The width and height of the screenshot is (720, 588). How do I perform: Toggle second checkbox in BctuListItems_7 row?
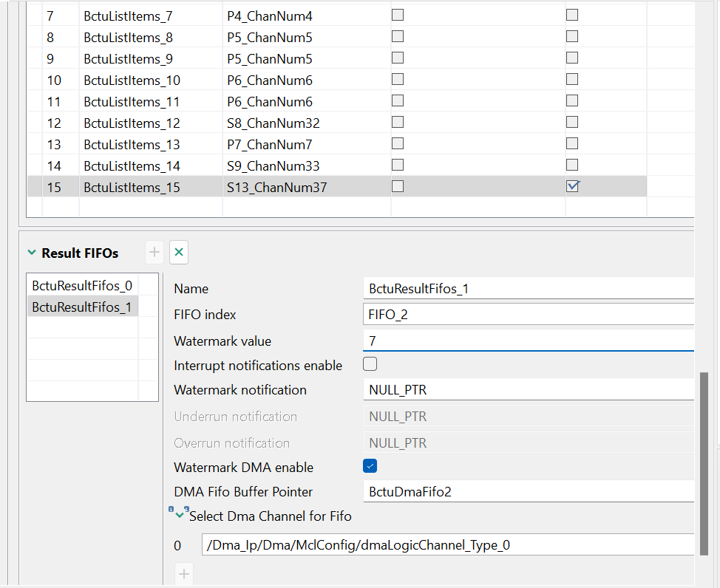click(x=572, y=16)
